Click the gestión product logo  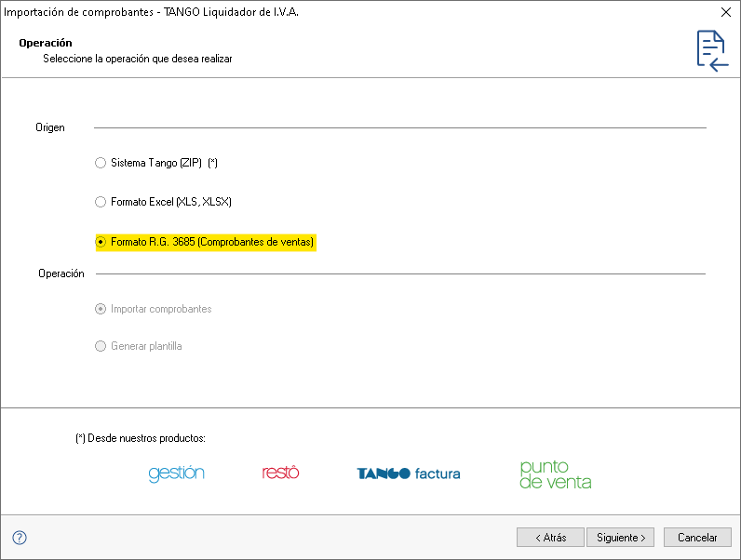pos(176,473)
